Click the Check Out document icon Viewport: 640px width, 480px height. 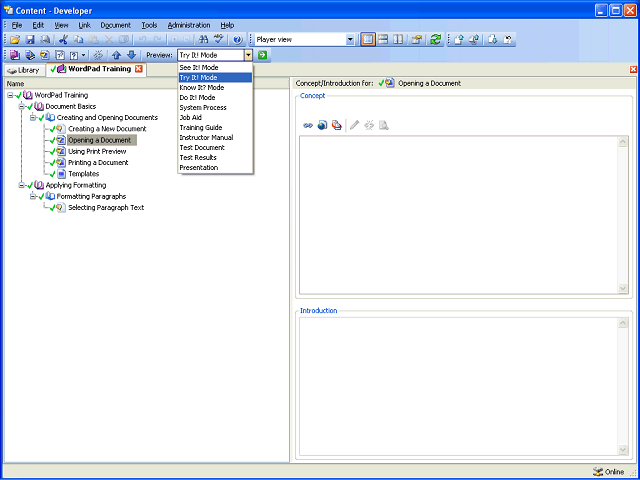click(x=493, y=40)
